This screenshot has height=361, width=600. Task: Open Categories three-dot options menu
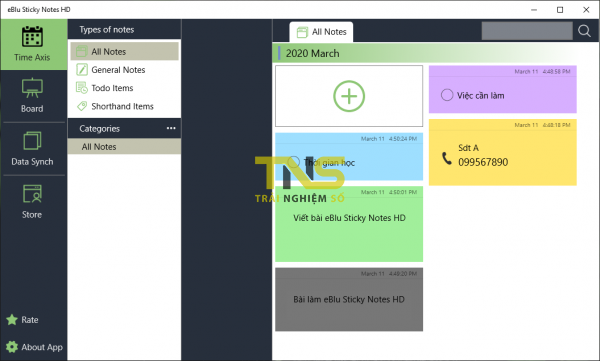(x=171, y=128)
